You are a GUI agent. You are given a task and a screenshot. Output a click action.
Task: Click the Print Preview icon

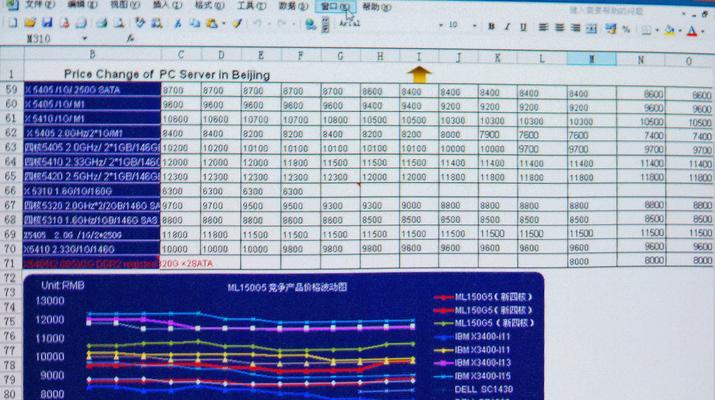click(x=119, y=23)
